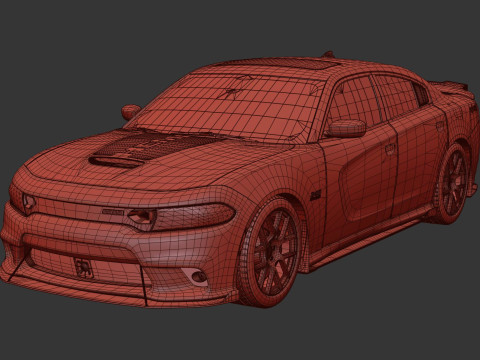This screenshot has width=480, height=360.
Task: Select the round fog light in the front bumper
Action: 198,276
